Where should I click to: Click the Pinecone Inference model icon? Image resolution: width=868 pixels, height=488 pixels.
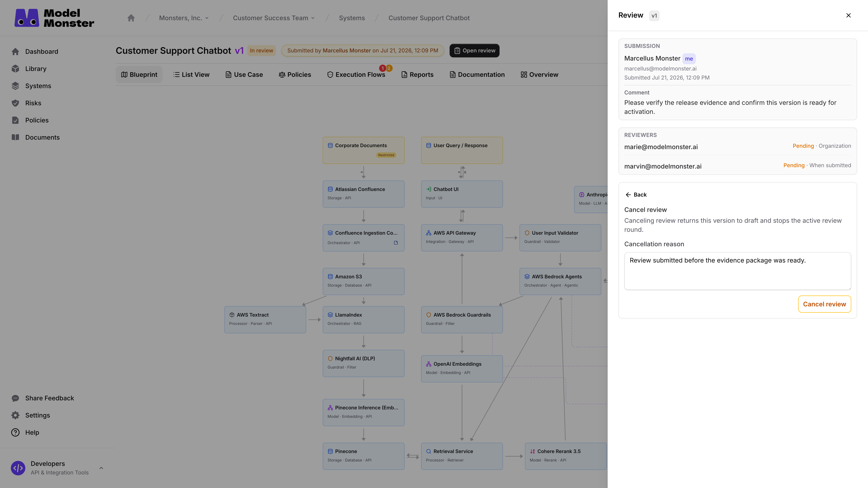click(330, 408)
